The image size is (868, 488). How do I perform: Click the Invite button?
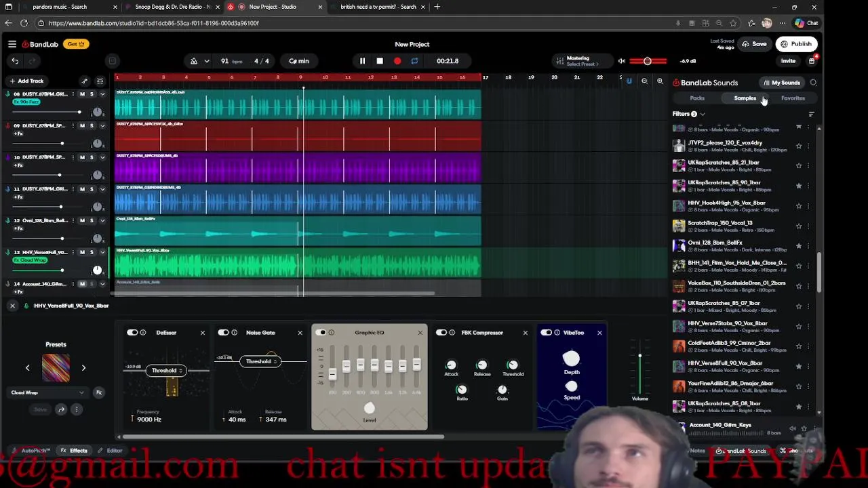pyautogui.click(x=788, y=61)
